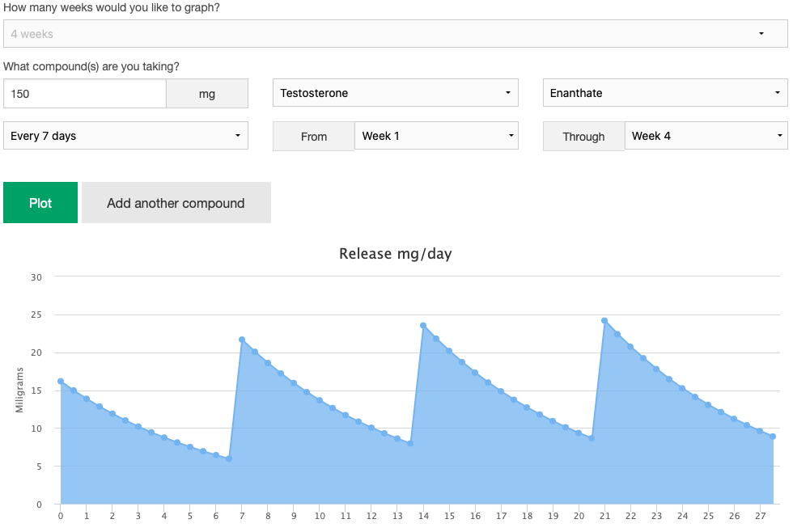The height and width of the screenshot is (532, 793).
Task: Click the dosage input field showing 150
Action: tap(85, 94)
